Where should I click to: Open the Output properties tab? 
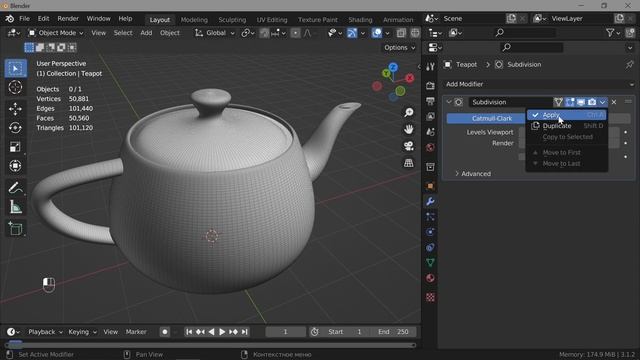pyautogui.click(x=430, y=101)
